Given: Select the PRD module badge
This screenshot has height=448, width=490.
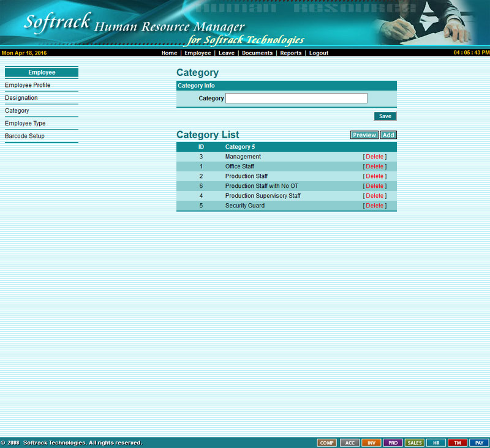Looking at the screenshot, I should click(393, 442).
